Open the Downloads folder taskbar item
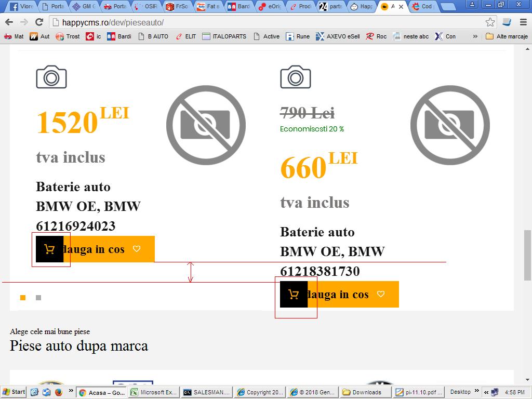This screenshot has height=399, width=532. point(366,393)
